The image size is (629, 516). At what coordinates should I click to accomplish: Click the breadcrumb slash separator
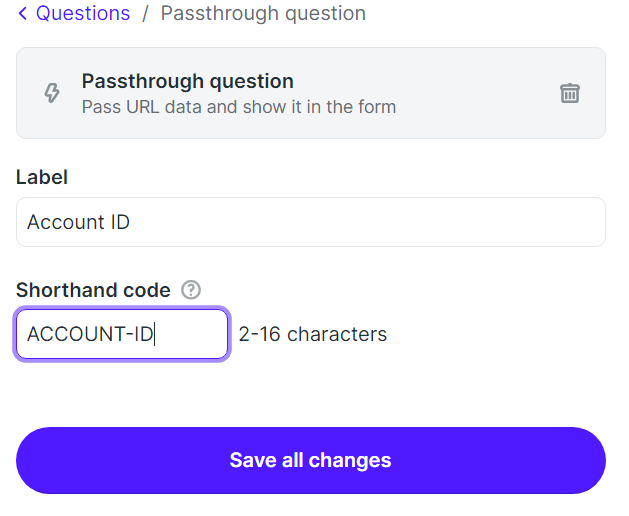(145, 14)
